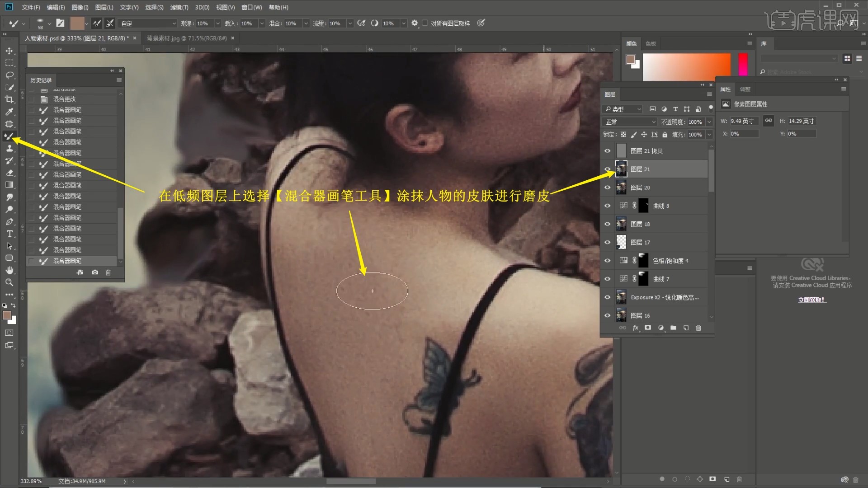Select the Hand tool
This screenshot has height=488, width=868.
pos(9,270)
